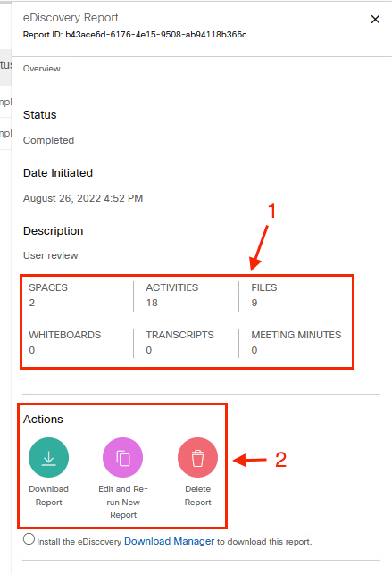Screen dimensions: 392x574
Task: Open the Download Manager link
Action: click(169, 541)
